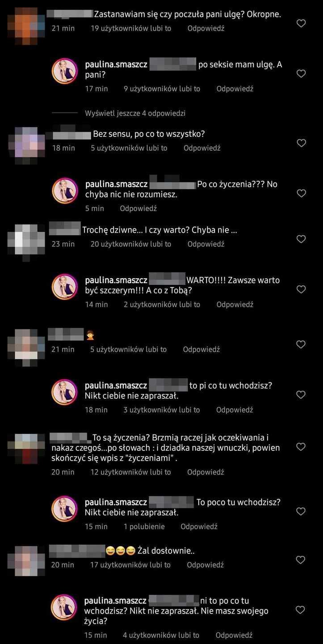
Task: Like the 'po seksie mam ulgę' reply
Action: click(x=301, y=73)
